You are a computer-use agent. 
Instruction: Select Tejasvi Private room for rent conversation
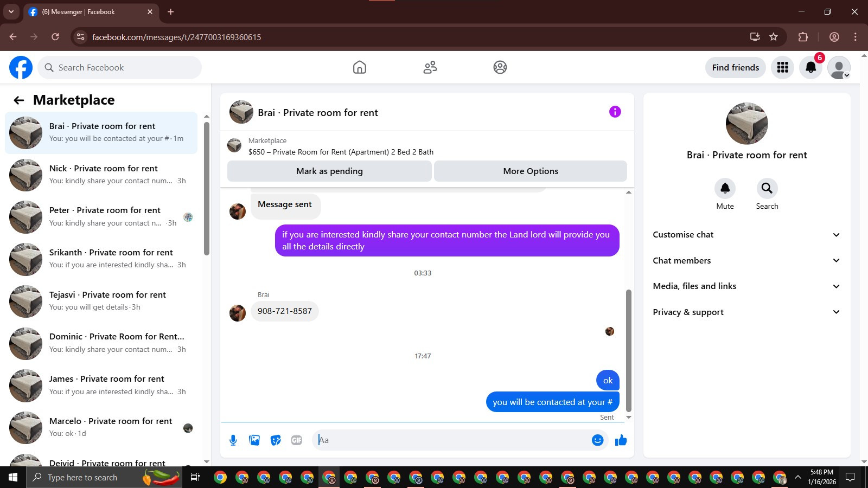pos(101,301)
